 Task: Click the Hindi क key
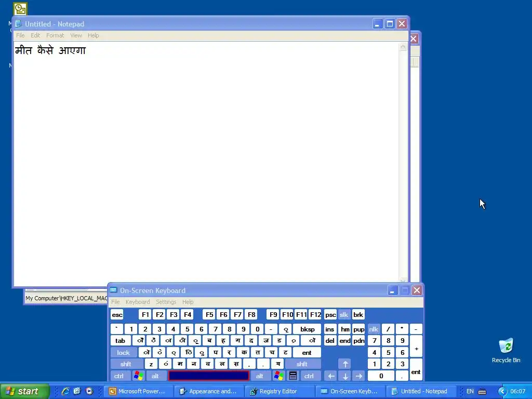[x=244, y=353]
